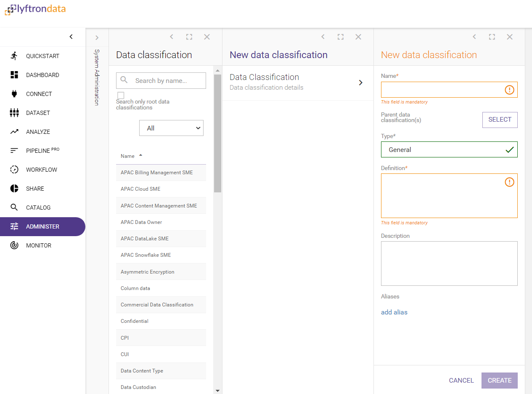Screen dimensions: 532x394
Task: Fullscreen the middle New data classification panel
Action: (x=341, y=37)
